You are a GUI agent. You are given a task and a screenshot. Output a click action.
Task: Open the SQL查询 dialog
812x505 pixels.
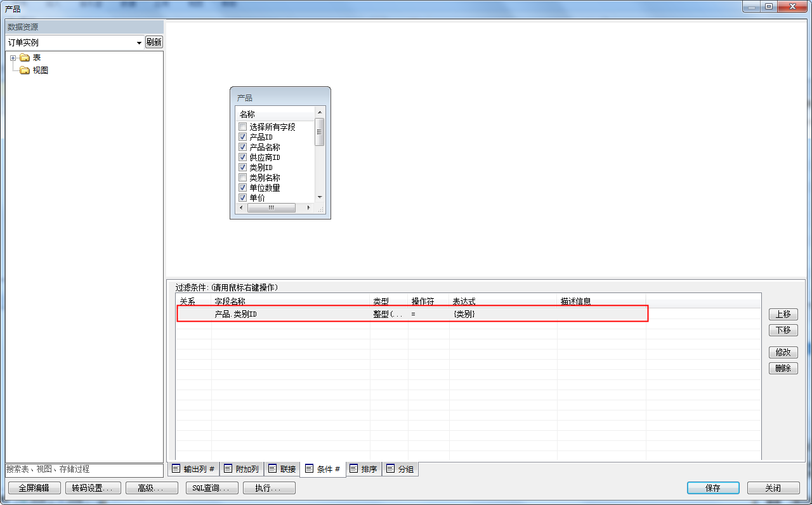pyautogui.click(x=212, y=488)
